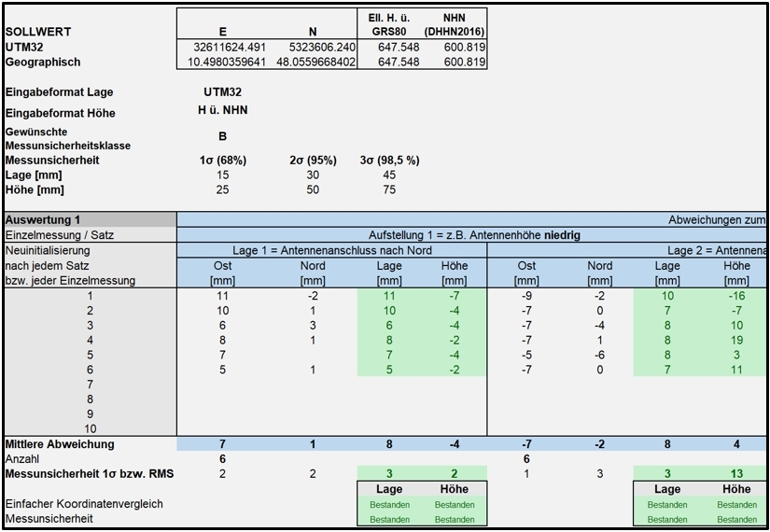This screenshot has width=770, height=532.
Task: Select the Höhe [mm] 2σ value 50
Action: click(313, 190)
